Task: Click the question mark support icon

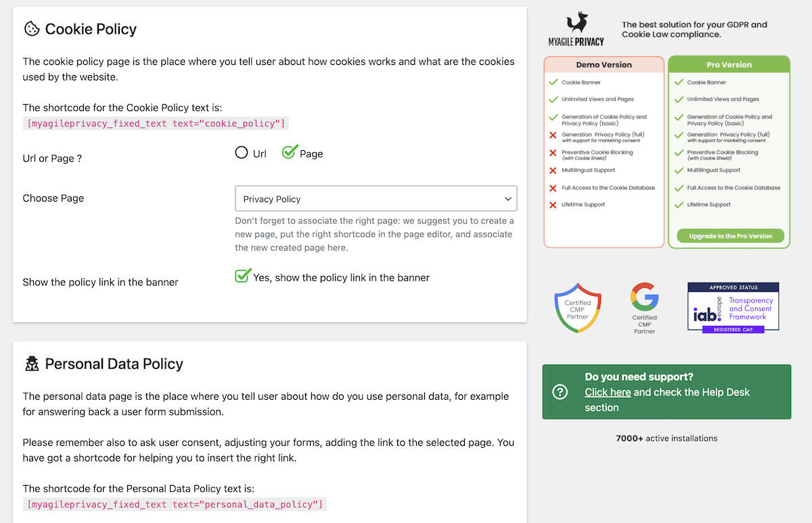Action: tap(560, 392)
